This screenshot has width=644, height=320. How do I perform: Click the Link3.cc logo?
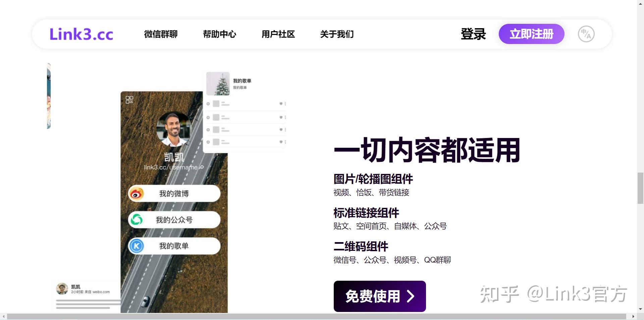coord(81,34)
